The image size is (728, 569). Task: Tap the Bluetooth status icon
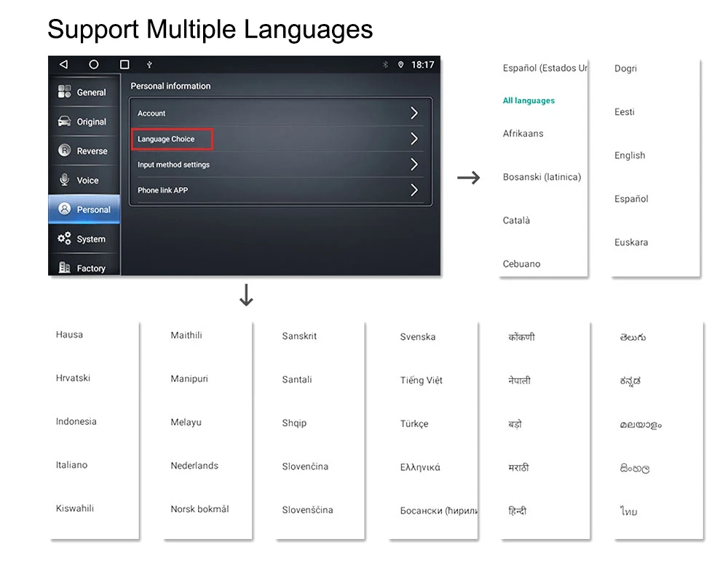(x=385, y=65)
